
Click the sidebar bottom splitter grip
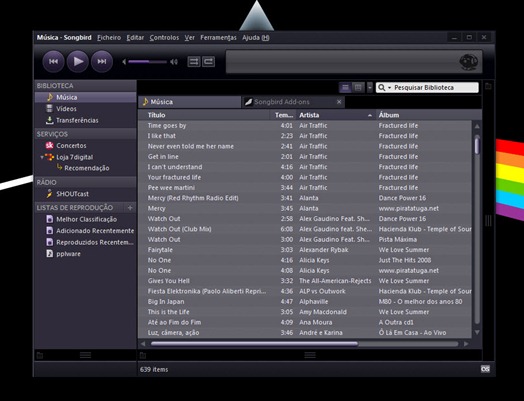pos(85,355)
